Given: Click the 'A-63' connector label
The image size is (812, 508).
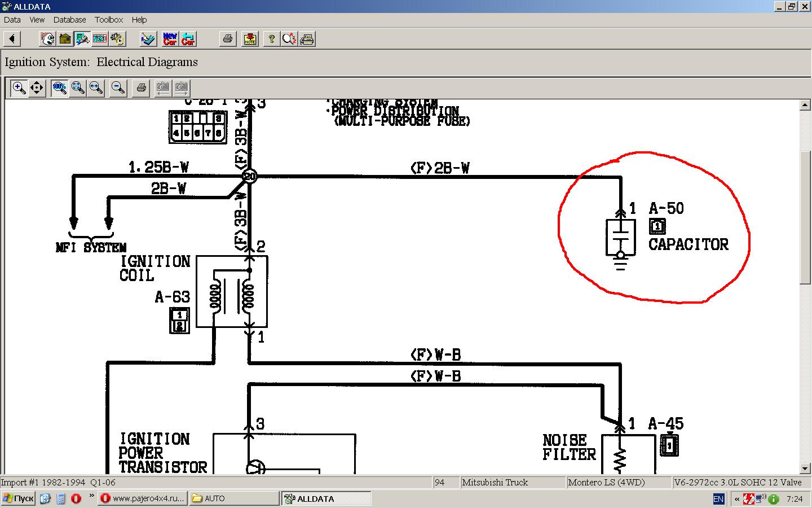Looking at the screenshot, I should click(173, 297).
